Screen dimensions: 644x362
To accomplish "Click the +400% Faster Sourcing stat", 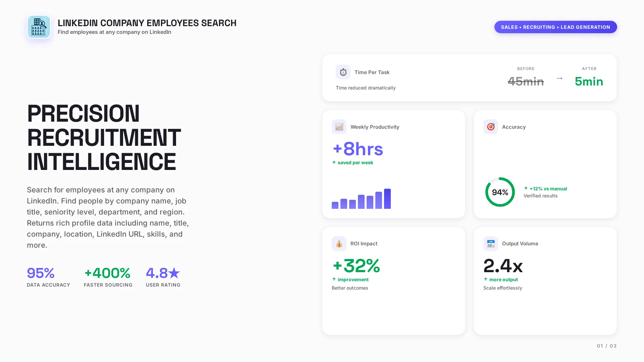I will point(107,273).
